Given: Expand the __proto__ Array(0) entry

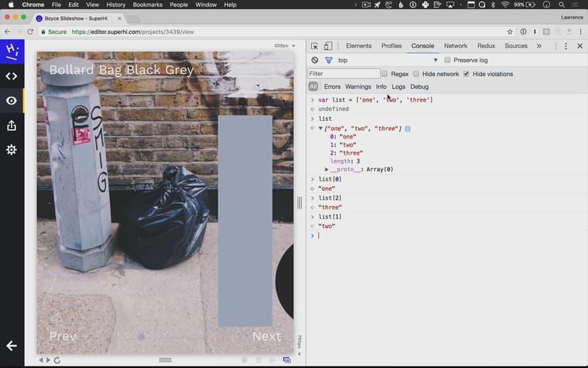Looking at the screenshot, I should 327,170.
